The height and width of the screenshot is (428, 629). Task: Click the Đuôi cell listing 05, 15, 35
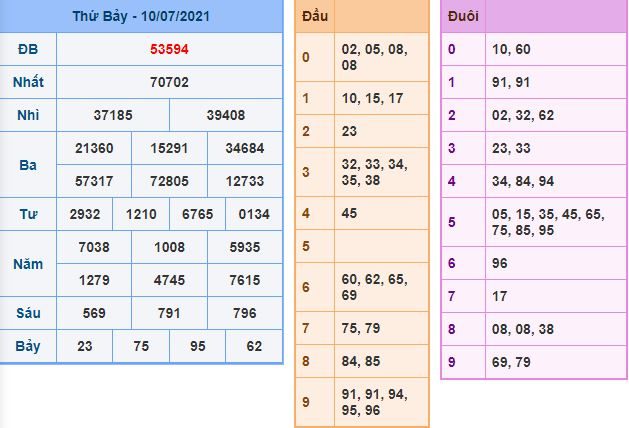(x=555, y=222)
